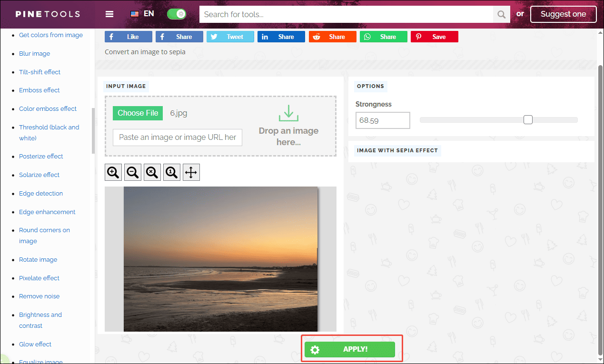Click the Suggest one button

563,14
